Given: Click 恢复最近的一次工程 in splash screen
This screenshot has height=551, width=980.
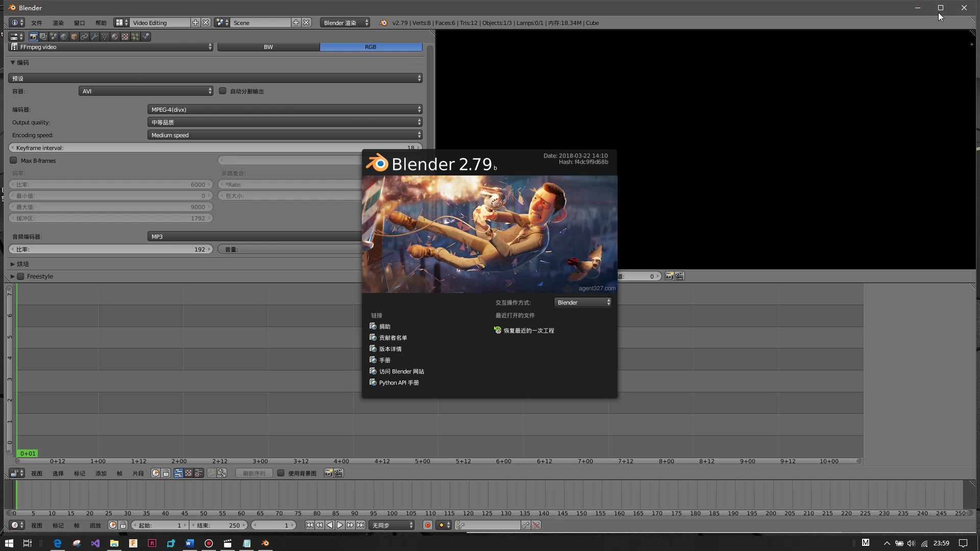Looking at the screenshot, I should click(528, 330).
